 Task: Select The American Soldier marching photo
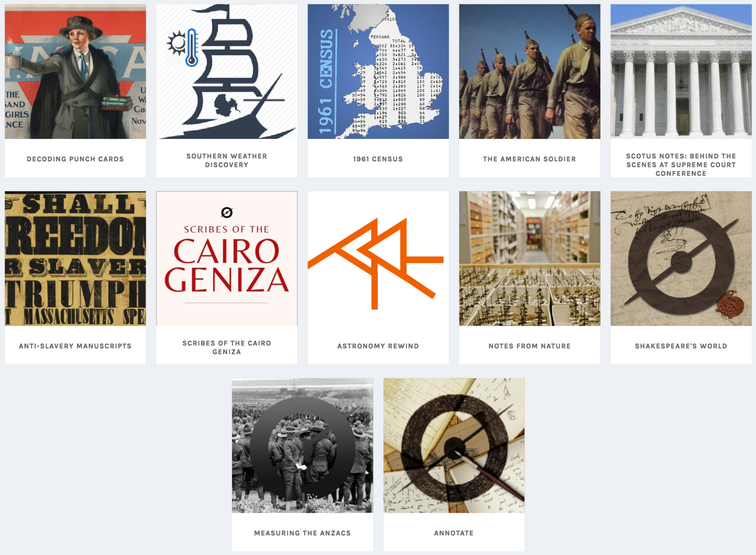529,72
